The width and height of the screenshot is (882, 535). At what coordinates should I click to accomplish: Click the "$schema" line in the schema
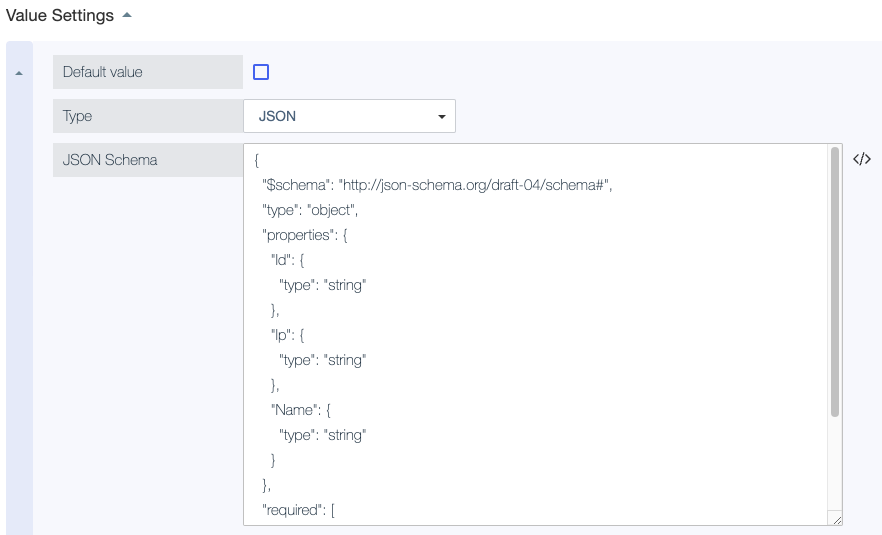point(437,185)
